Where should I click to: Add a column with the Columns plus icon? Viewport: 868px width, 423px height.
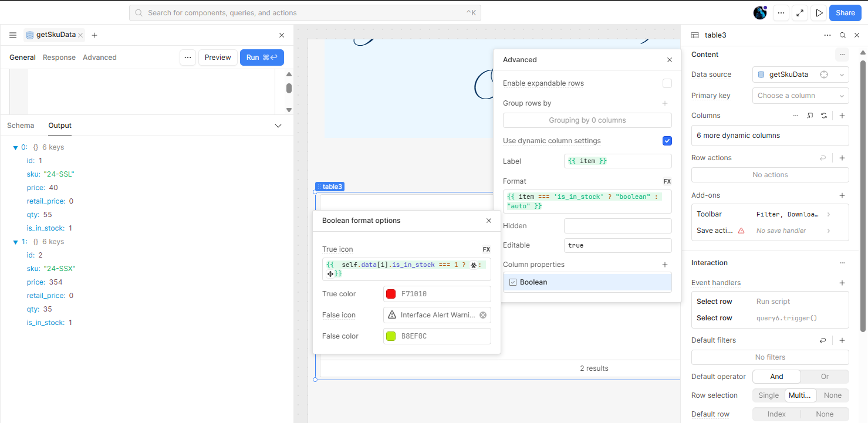[842, 116]
